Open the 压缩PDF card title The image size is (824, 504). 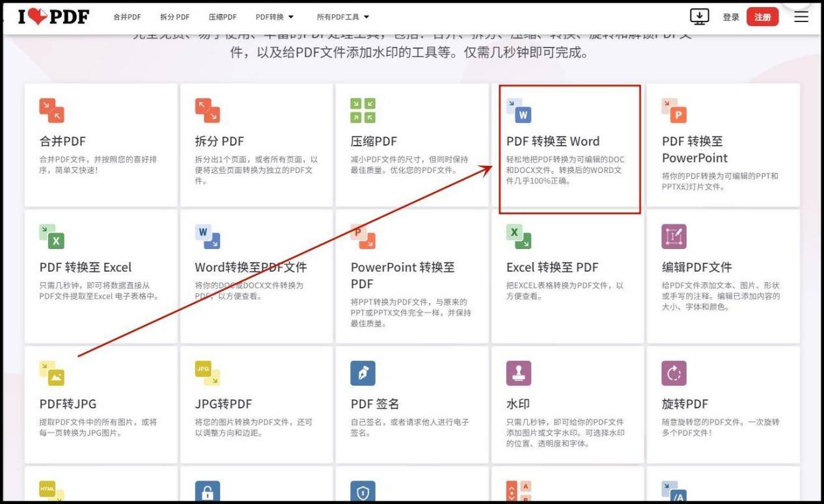tap(374, 141)
